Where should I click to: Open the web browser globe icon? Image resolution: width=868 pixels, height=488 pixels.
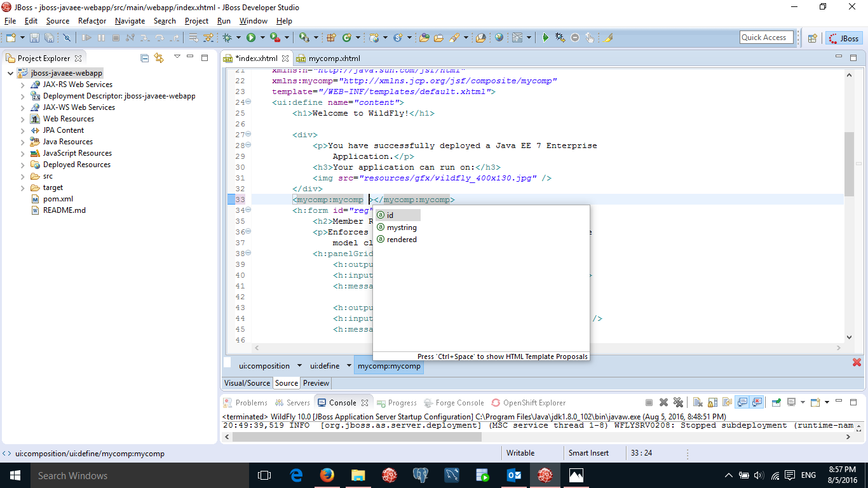click(x=499, y=38)
